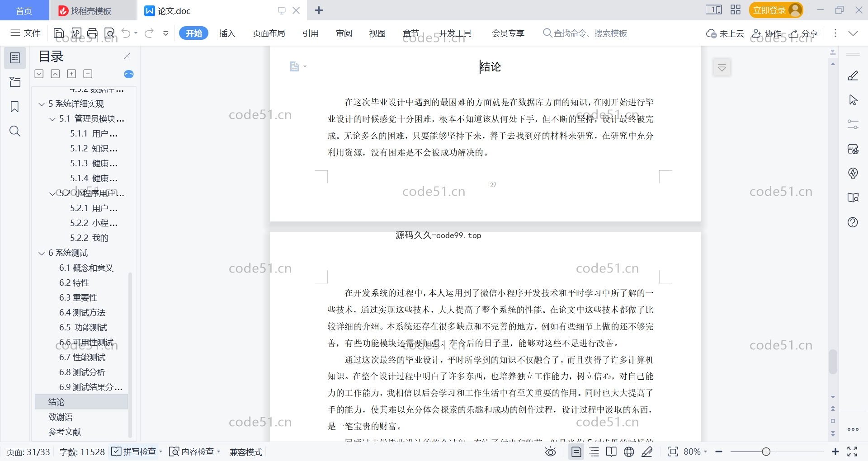
Task: Click the zoom slider handle
Action: (x=766, y=452)
